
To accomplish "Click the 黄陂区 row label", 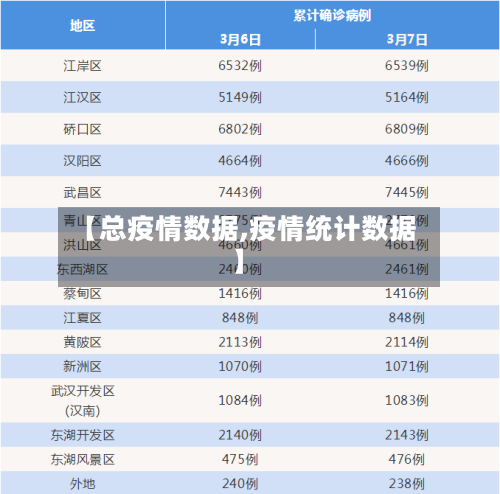I will click(82, 342).
